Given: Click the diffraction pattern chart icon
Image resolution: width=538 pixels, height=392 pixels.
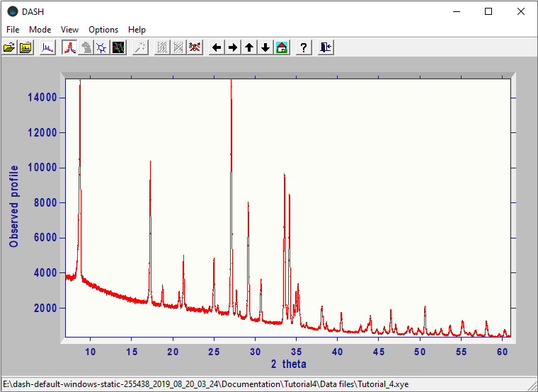Looking at the screenshot, I should 47,47.
